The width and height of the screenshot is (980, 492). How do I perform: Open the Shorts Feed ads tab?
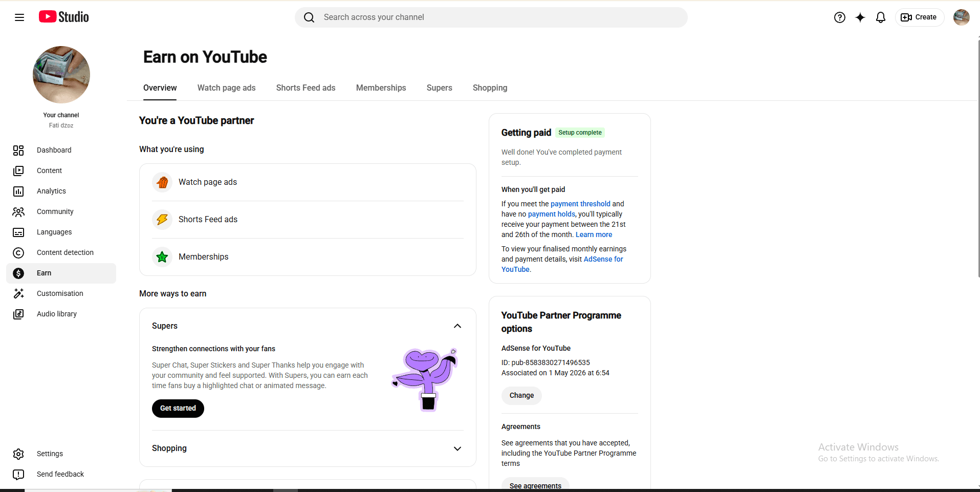tap(306, 88)
